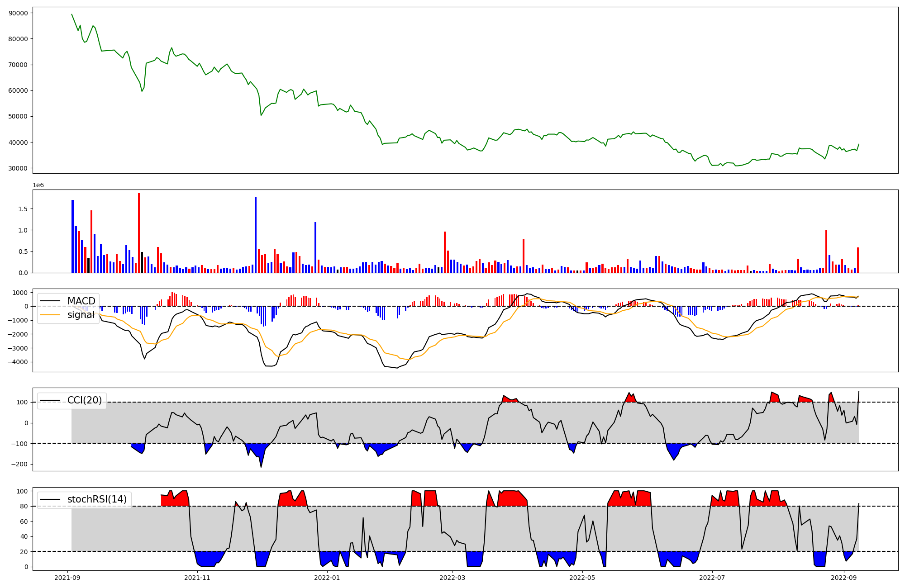Click the 90000 price axis tick label
The image size is (905, 588).
pyautogui.click(x=18, y=13)
